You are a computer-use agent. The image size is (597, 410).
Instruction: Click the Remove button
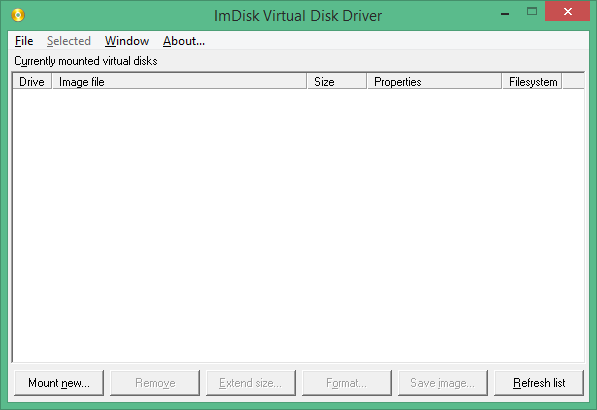coord(155,383)
